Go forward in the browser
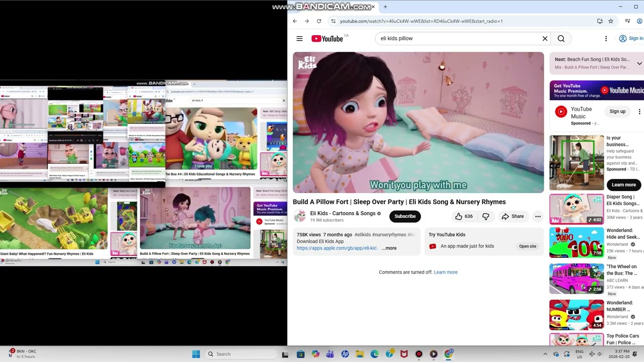 307,21
